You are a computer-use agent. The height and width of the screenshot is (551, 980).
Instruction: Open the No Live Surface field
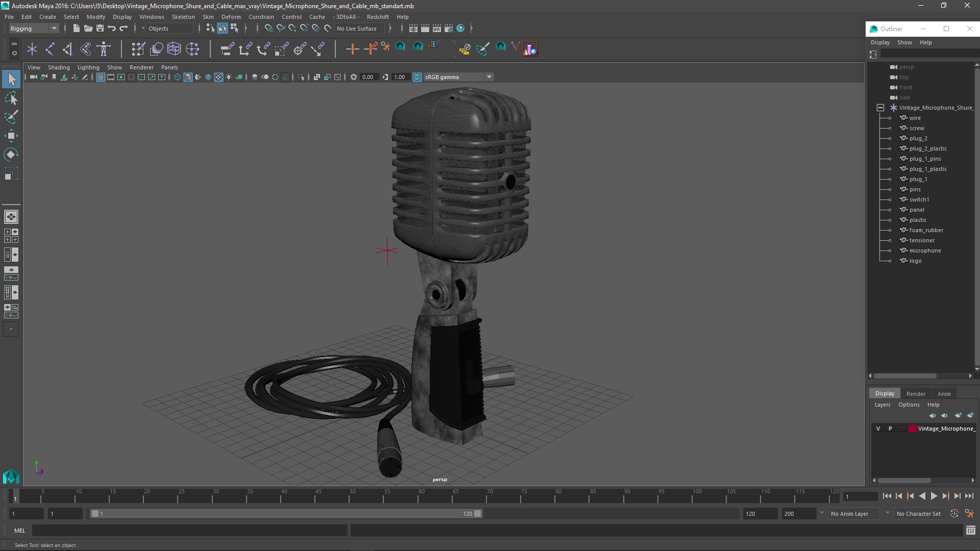359,29
